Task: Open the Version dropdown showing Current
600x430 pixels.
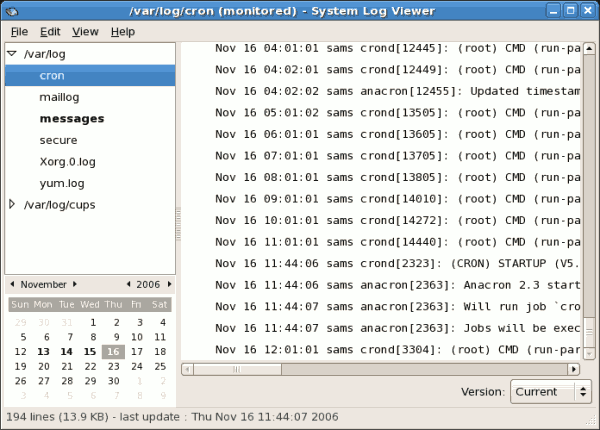Action: point(550,392)
